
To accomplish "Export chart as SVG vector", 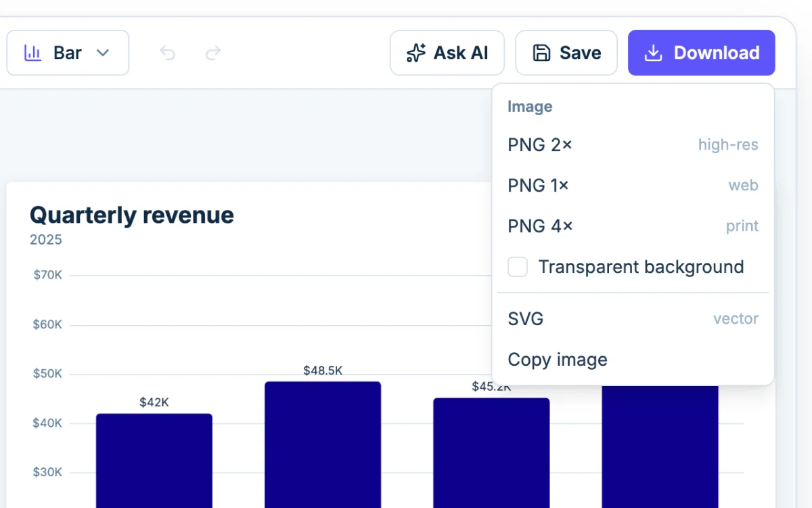I will (x=633, y=319).
